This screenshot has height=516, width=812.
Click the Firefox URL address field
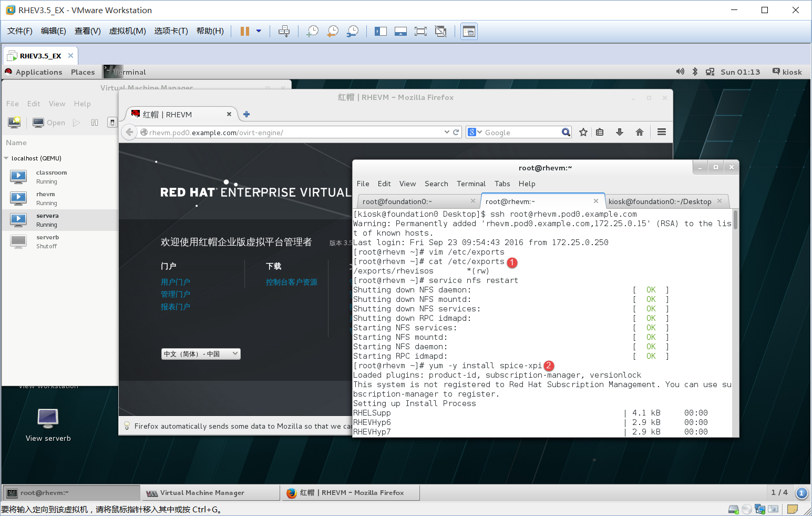tap(292, 133)
